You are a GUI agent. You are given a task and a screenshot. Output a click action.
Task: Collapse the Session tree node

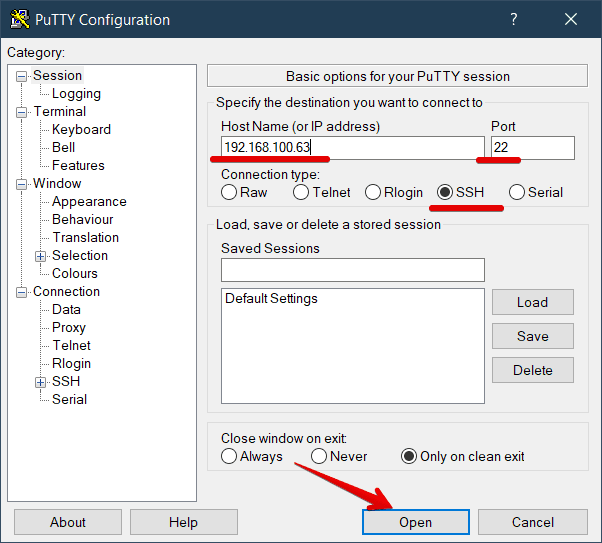[x=22, y=76]
